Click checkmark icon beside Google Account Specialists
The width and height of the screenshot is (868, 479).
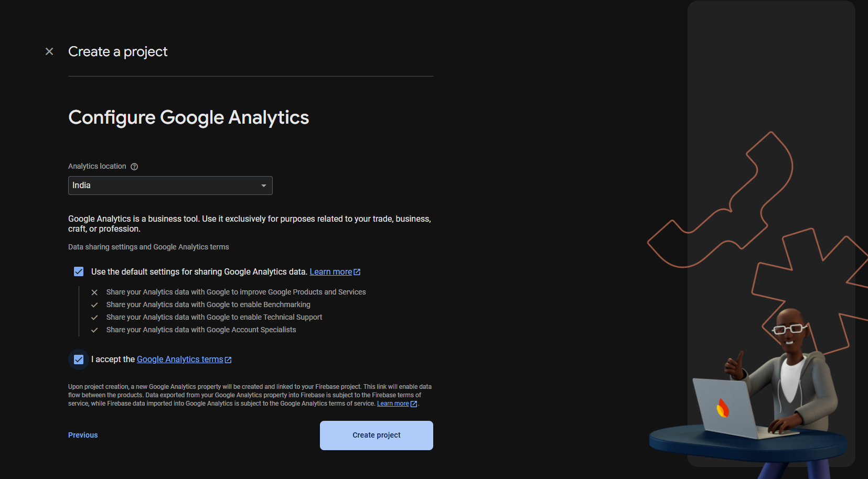click(94, 330)
